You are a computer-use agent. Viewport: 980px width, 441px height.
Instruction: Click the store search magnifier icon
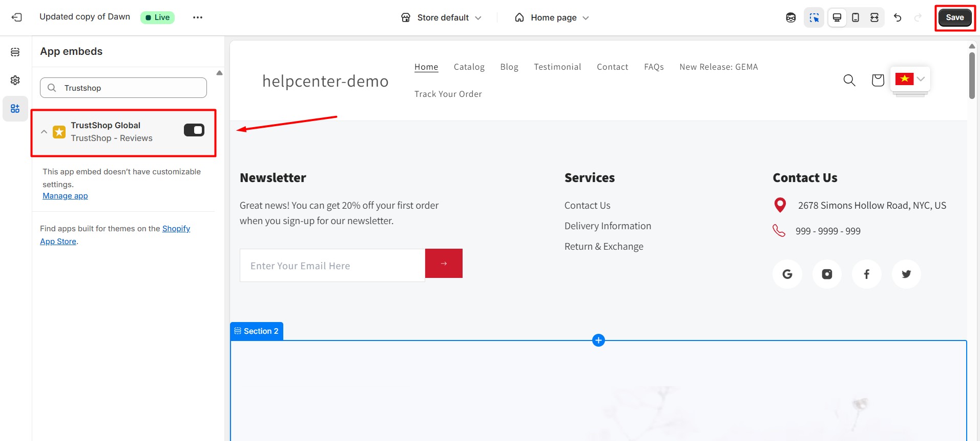point(849,80)
